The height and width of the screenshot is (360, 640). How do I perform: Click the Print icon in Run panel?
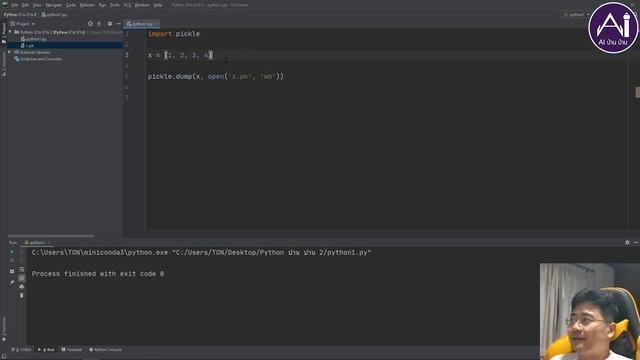tap(22, 287)
